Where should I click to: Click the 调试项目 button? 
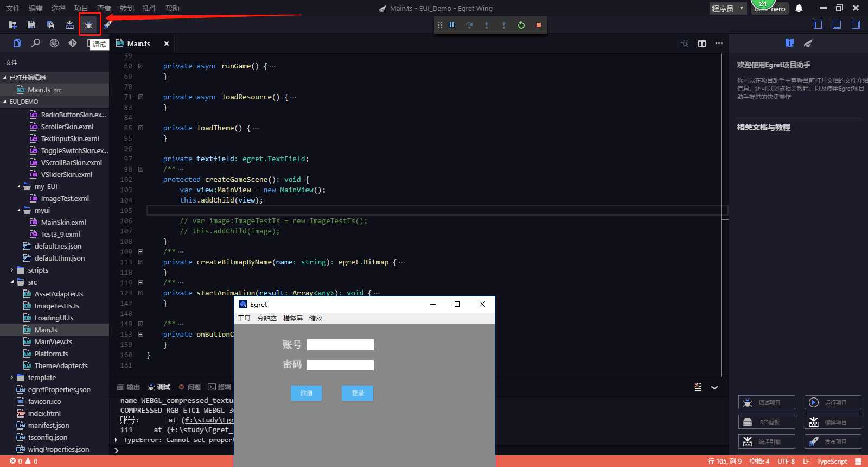tap(767, 402)
